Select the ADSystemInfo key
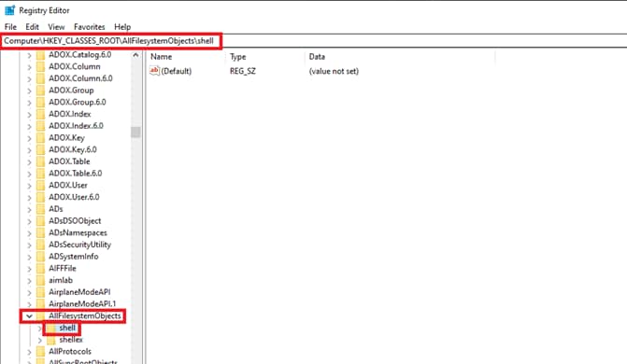627x364 pixels. 73,257
